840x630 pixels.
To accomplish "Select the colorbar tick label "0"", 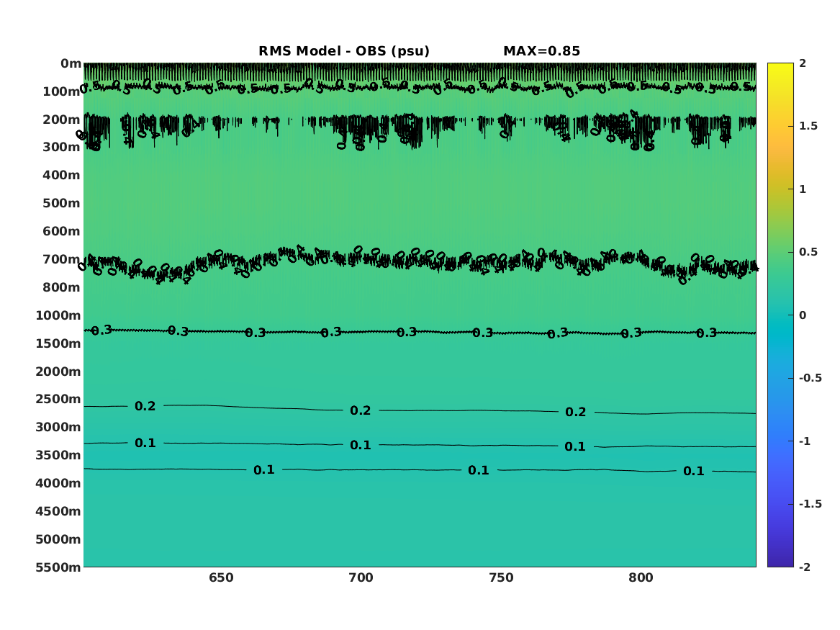I will (803, 315).
